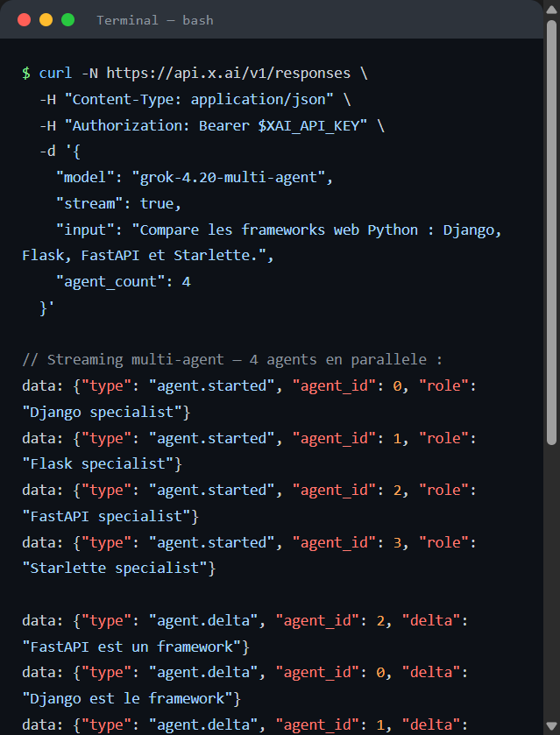The height and width of the screenshot is (735, 560).
Task: Click the 'Flask, FastAPI et Starlette.' line
Action: coord(148,256)
